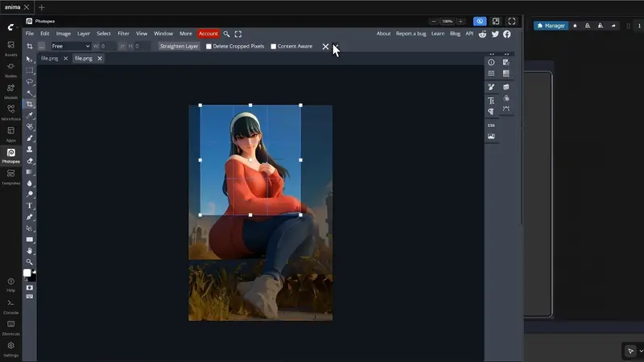Toggle the blue hidden-eye button
Image resolution: width=644 pixels, height=362 pixels.
(x=480, y=22)
